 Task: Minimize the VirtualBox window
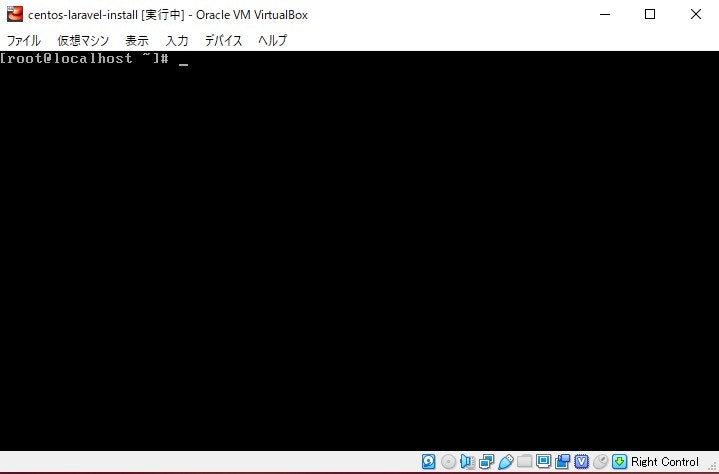point(605,14)
